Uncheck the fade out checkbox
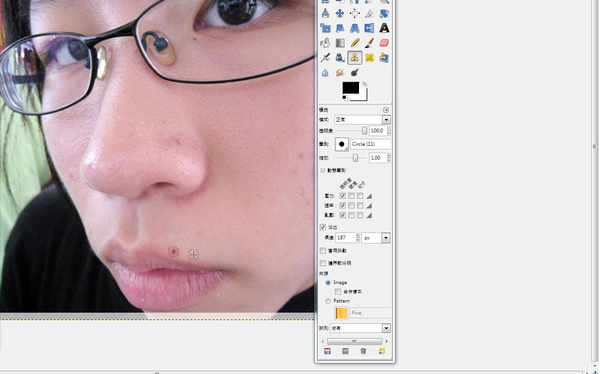600x374 pixels. [x=323, y=227]
